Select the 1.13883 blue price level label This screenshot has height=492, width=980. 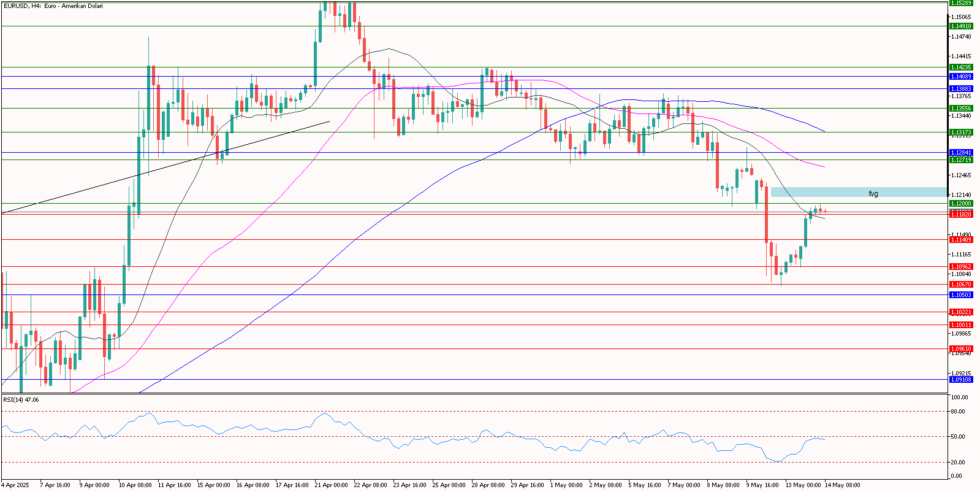point(961,89)
